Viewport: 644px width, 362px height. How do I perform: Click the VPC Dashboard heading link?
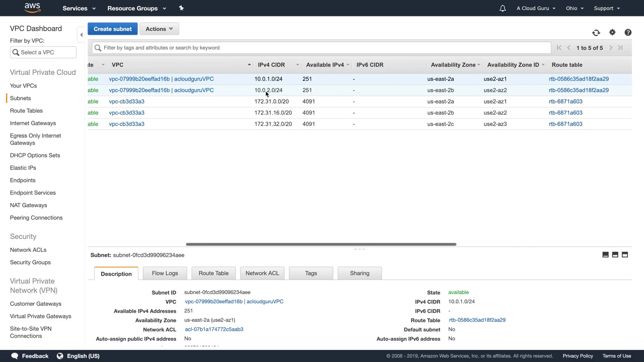point(36,29)
